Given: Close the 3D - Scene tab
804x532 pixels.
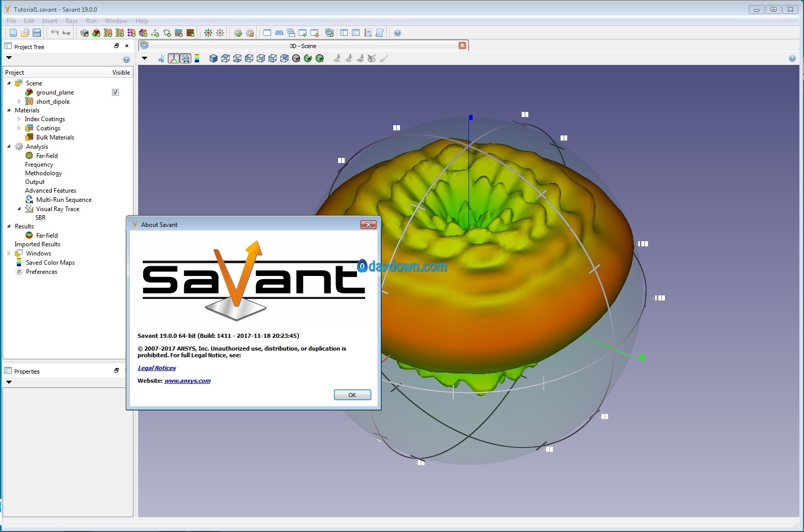Looking at the screenshot, I should coord(462,45).
